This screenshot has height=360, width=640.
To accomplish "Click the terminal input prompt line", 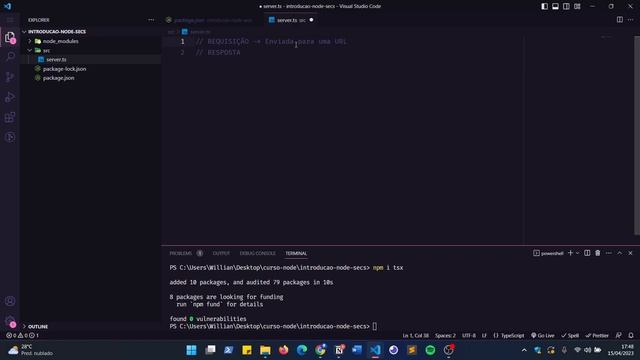I will (x=273, y=326).
